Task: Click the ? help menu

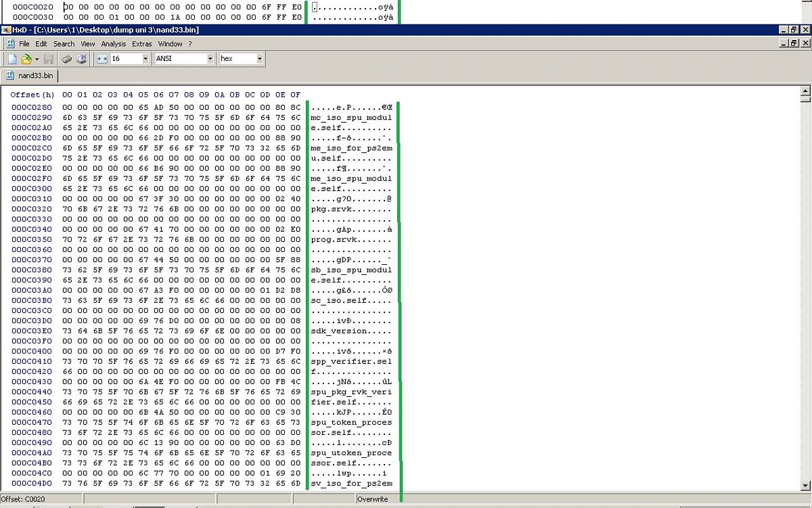Action: tap(190, 44)
